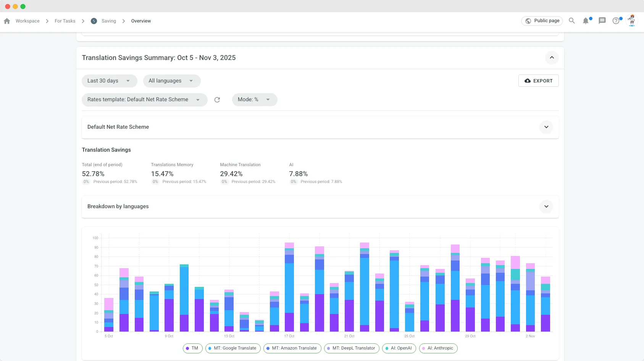Image resolution: width=644 pixels, height=361 pixels.
Task: Expand the Breakdown by languages section
Action: [546, 207]
